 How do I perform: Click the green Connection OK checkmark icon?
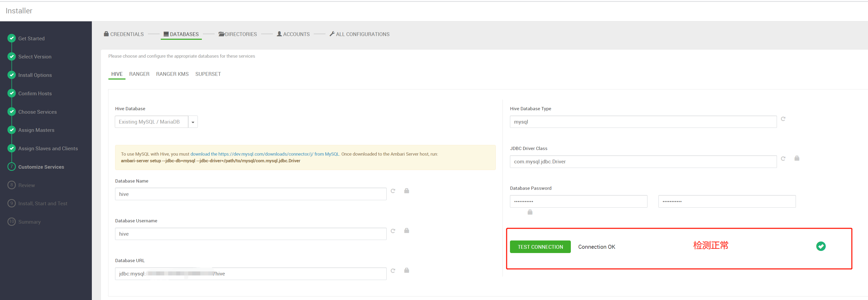(x=821, y=246)
